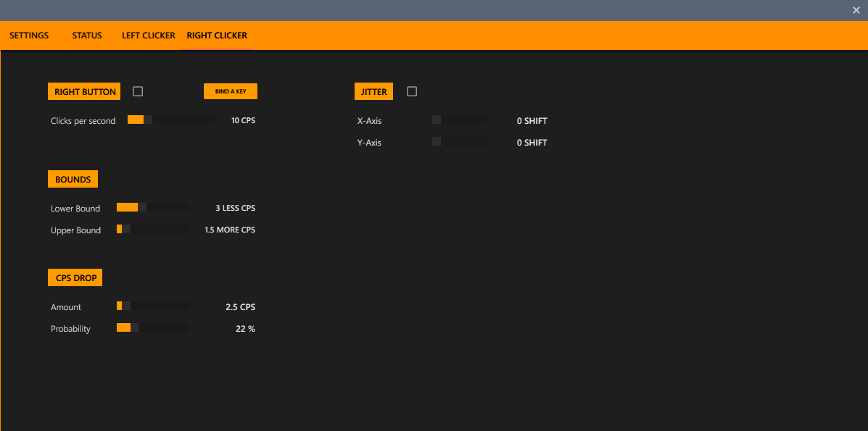
Task: Set the Lower Bound slider
Action: (153, 207)
